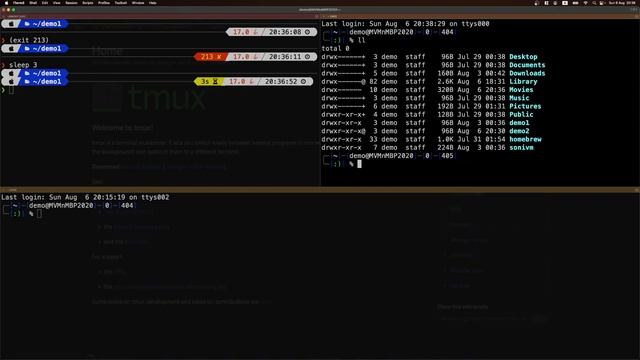Open the Edit menu
This screenshot has height=360, width=640.
[x=45, y=3]
